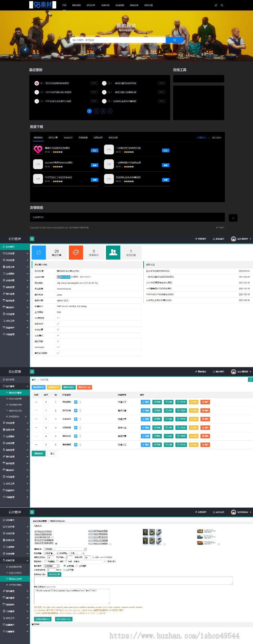Viewport: 253px width, 644px height.
Task: Select the first text-list style radio button
Action: tap(56, 544)
